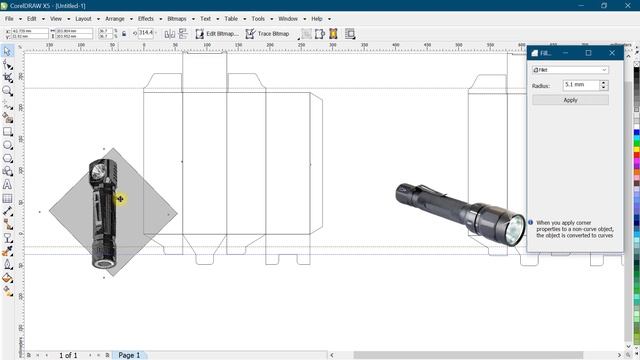Click the Trace Bitmap button

tap(268, 34)
